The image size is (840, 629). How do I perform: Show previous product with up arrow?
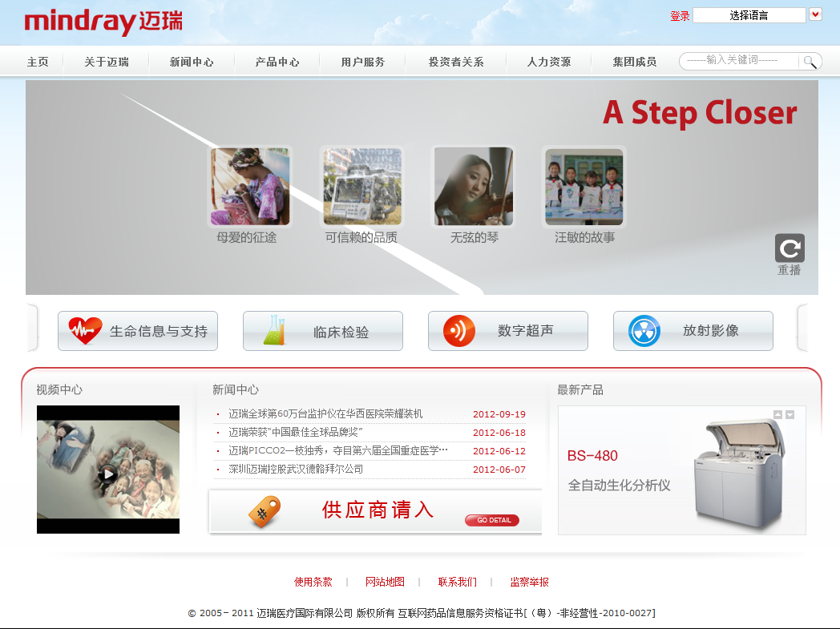777,414
